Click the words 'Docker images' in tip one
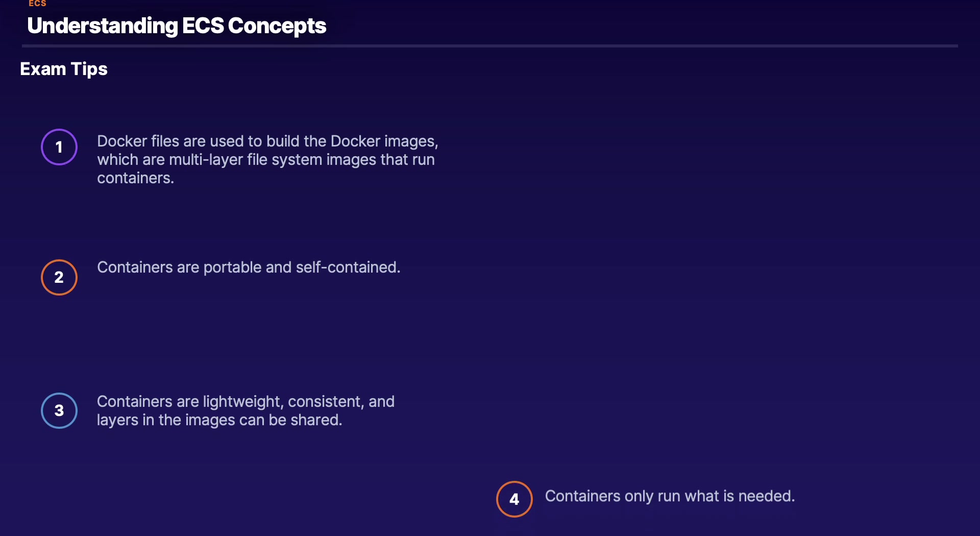The height and width of the screenshot is (536, 980). pyautogui.click(x=383, y=141)
